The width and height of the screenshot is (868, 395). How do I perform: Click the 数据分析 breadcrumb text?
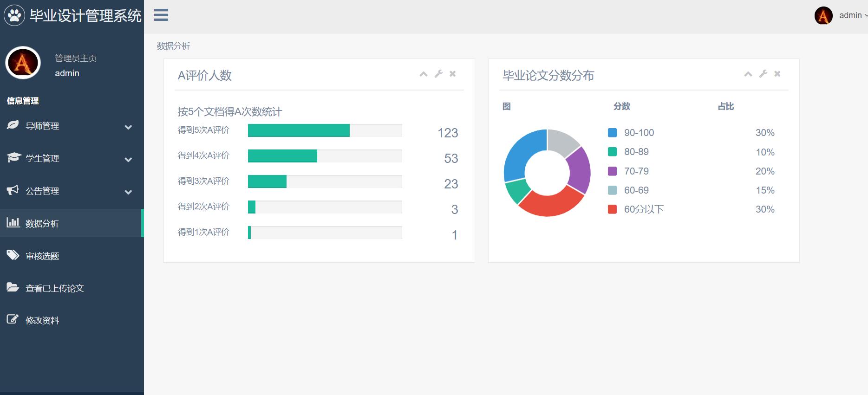[x=173, y=46]
